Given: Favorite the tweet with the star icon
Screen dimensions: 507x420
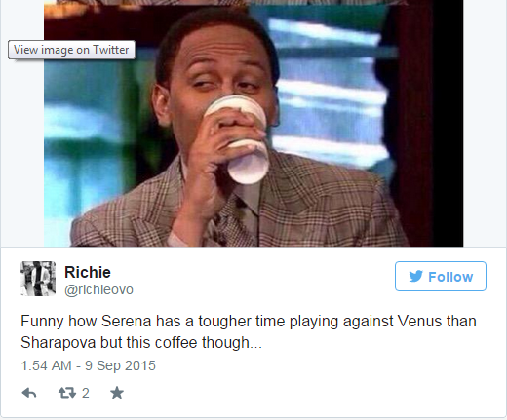Looking at the screenshot, I should tap(117, 393).
